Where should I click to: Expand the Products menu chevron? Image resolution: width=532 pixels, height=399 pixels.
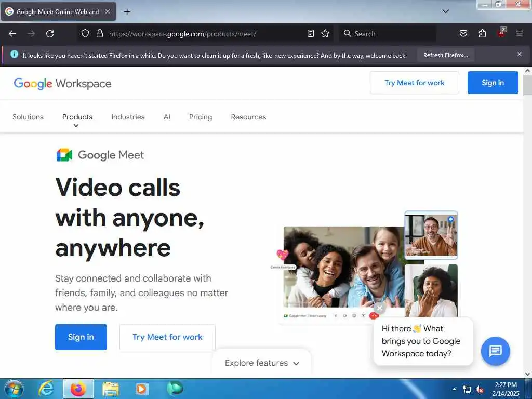(x=76, y=126)
